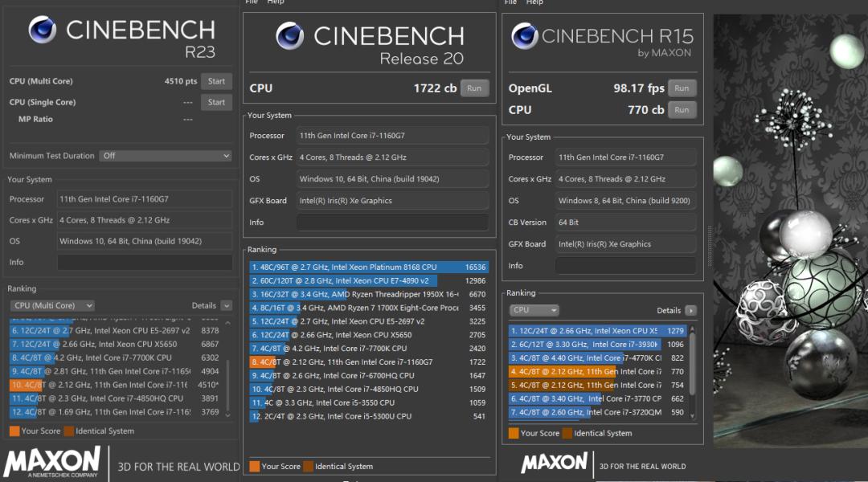Image resolution: width=868 pixels, height=482 pixels.
Task: Run the R15 CPU benchmark
Action: coord(682,109)
